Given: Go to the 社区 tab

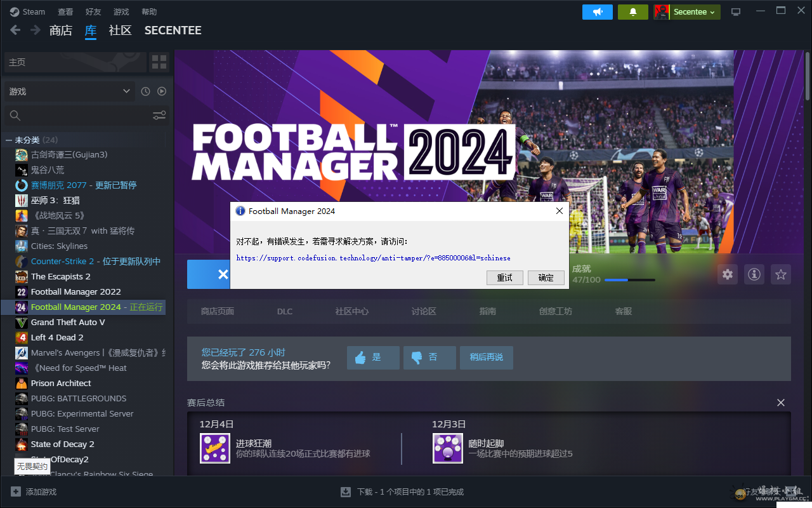Looking at the screenshot, I should tap(121, 30).
